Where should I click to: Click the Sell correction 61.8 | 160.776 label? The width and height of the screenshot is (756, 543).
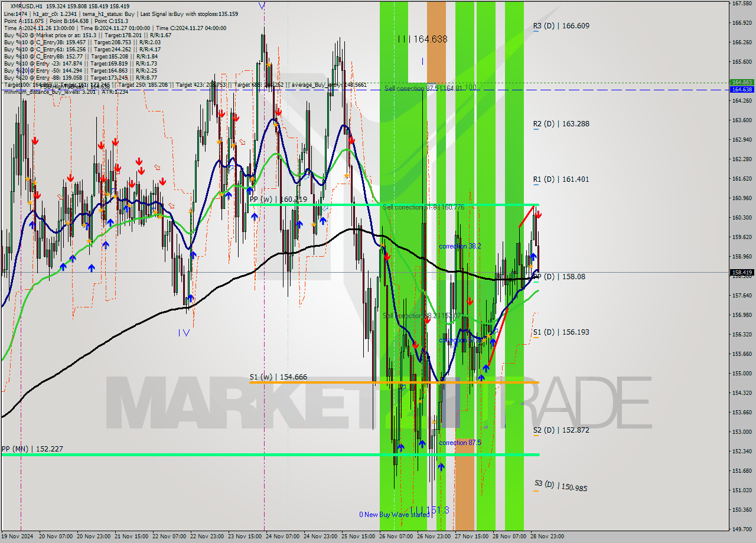(x=423, y=207)
